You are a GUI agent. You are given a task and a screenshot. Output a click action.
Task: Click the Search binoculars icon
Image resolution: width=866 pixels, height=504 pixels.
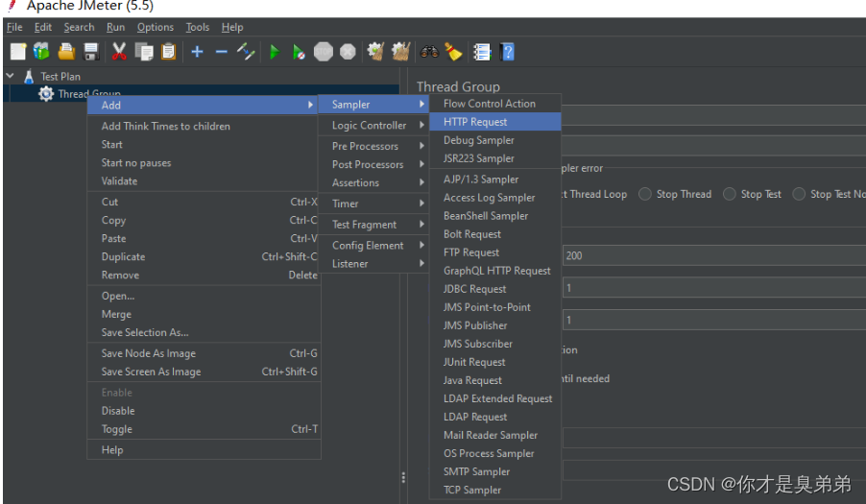pyautogui.click(x=429, y=51)
